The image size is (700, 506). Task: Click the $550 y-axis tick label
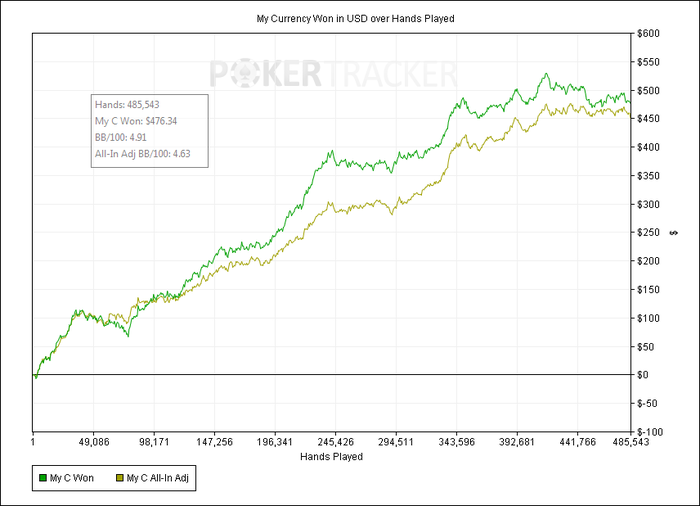pyautogui.click(x=648, y=62)
